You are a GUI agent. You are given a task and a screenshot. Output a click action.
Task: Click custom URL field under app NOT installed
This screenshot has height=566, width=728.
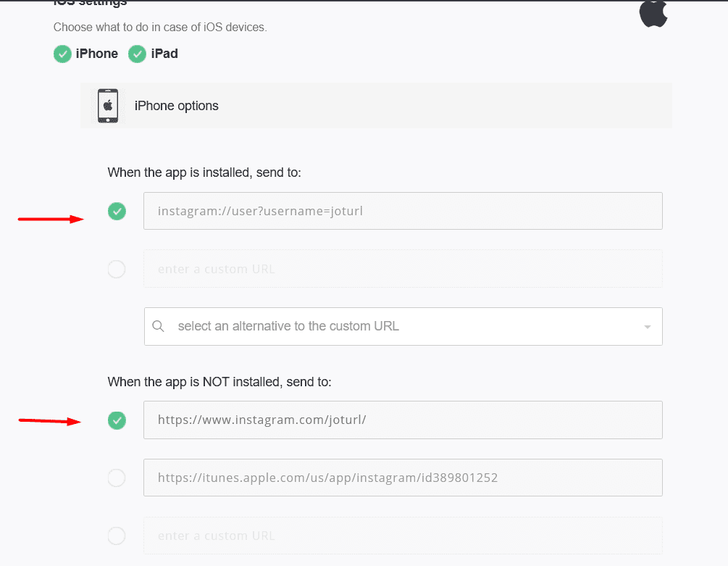point(403,536)
